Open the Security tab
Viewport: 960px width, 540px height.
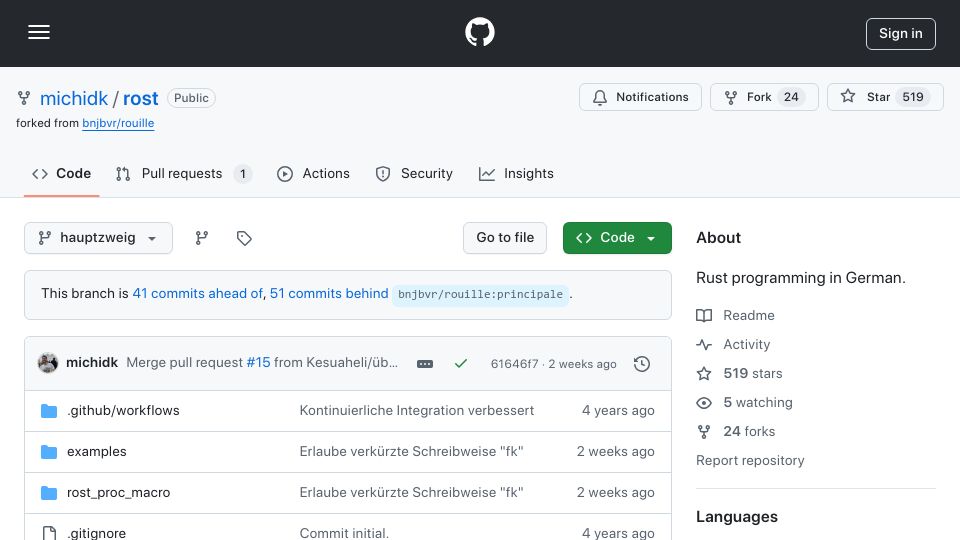click(414, 174)
